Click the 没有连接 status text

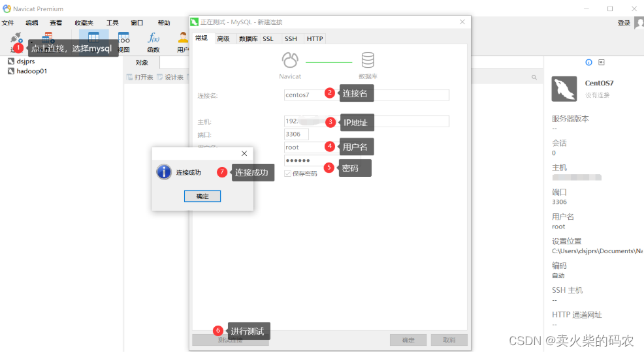597,95
